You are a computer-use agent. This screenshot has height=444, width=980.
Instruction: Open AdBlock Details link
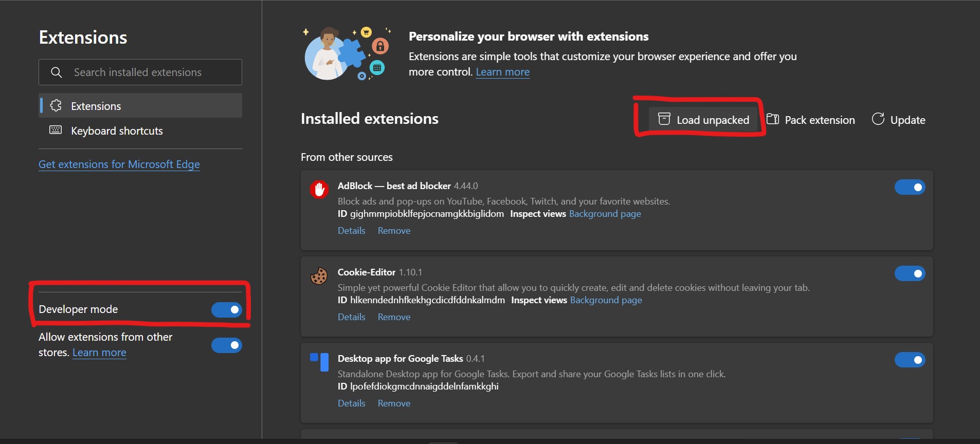click(x=351, y=231)
